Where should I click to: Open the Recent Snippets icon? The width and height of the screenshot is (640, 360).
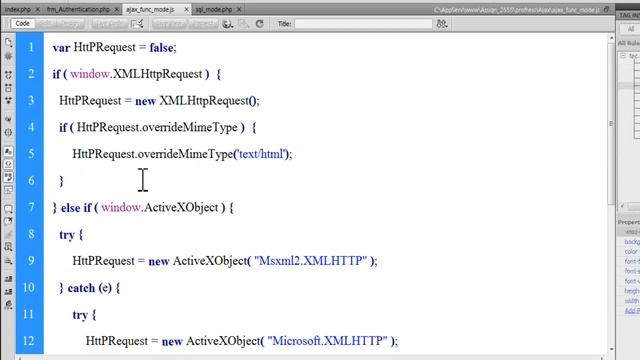click(8, 247)
